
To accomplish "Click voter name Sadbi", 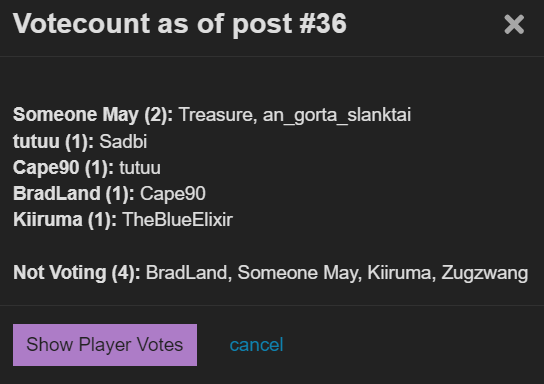I will coord(123,142).
